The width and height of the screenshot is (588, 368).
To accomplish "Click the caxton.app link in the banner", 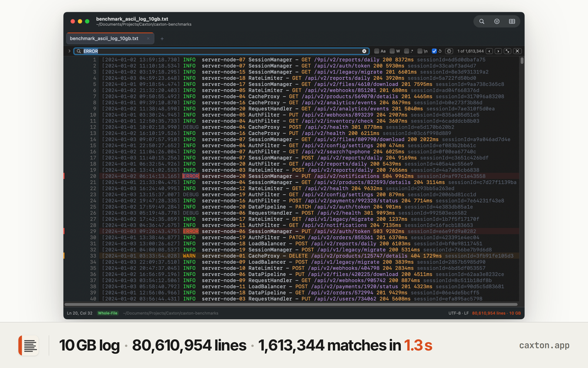I will [x=544, y=346].
